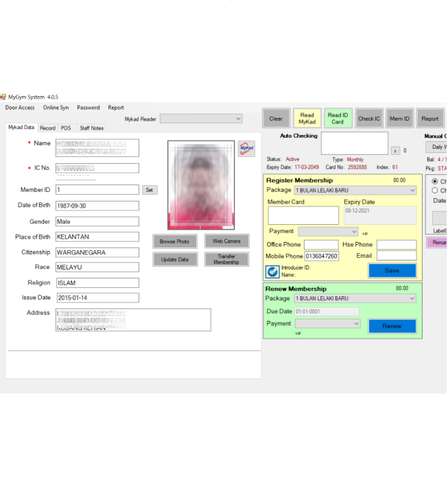Click the Browse Photo button

pos(174,241)
